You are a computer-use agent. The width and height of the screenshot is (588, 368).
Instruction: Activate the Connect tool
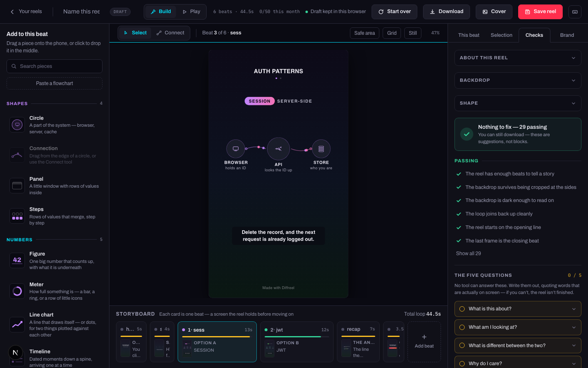(171, 33)
